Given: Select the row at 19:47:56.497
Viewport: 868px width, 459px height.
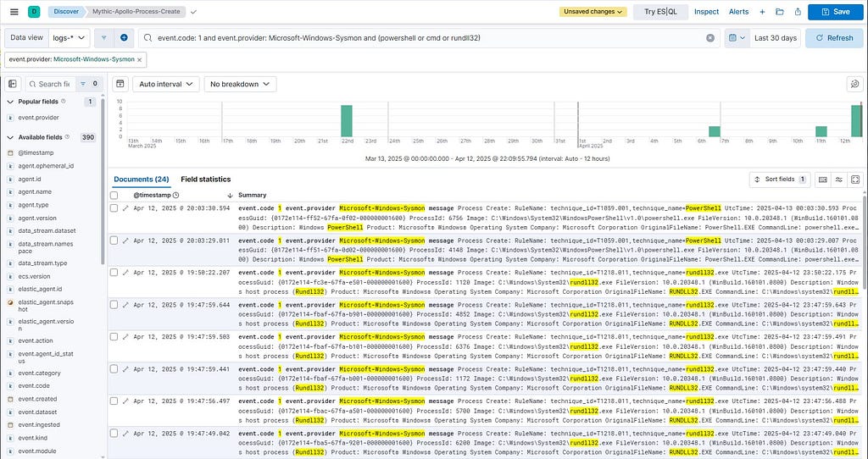Looking at the screenshot, I should [114, 401].
